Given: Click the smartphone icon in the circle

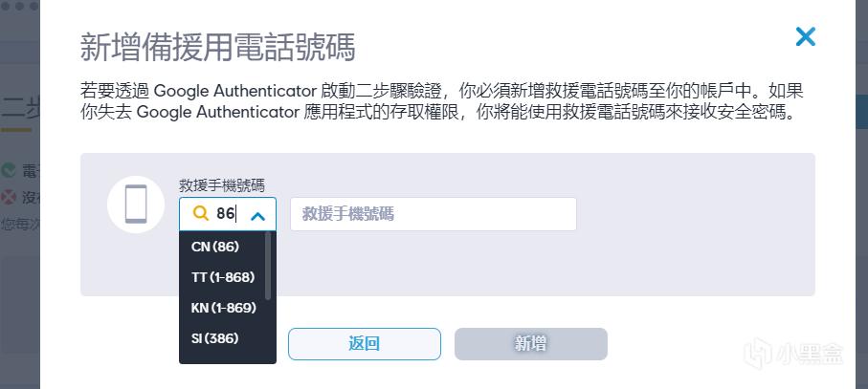Looking at the screenshot, I should click(x=136, y=205).
